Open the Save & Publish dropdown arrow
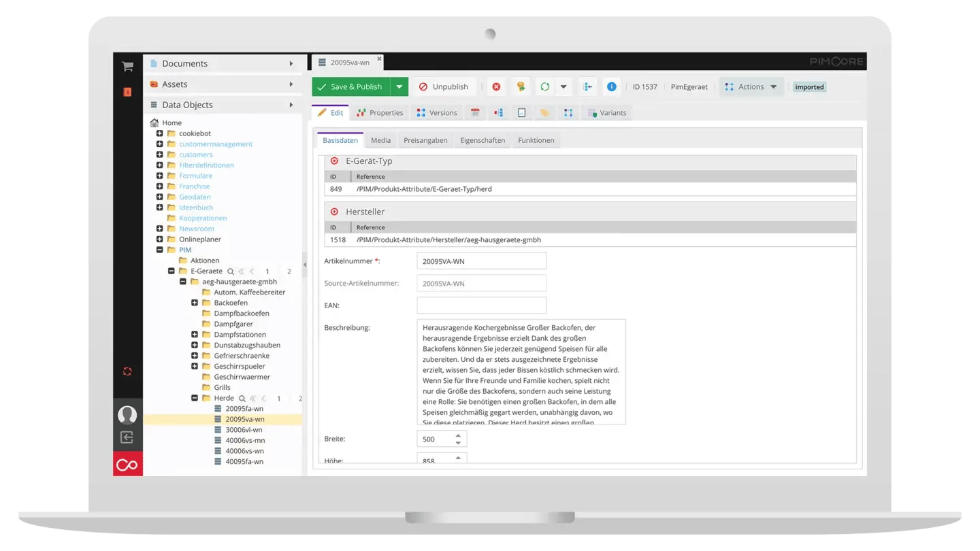980x551 pixels. click(398, 86)
